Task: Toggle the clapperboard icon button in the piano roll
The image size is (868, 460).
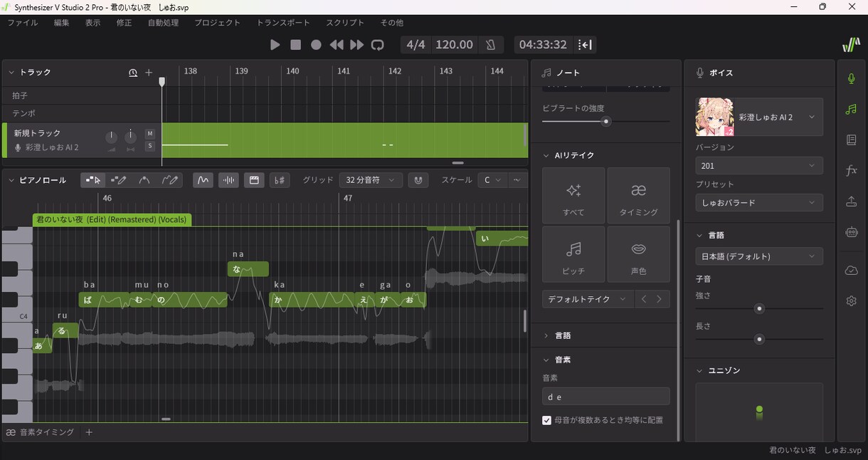Action: click(253, 180)
